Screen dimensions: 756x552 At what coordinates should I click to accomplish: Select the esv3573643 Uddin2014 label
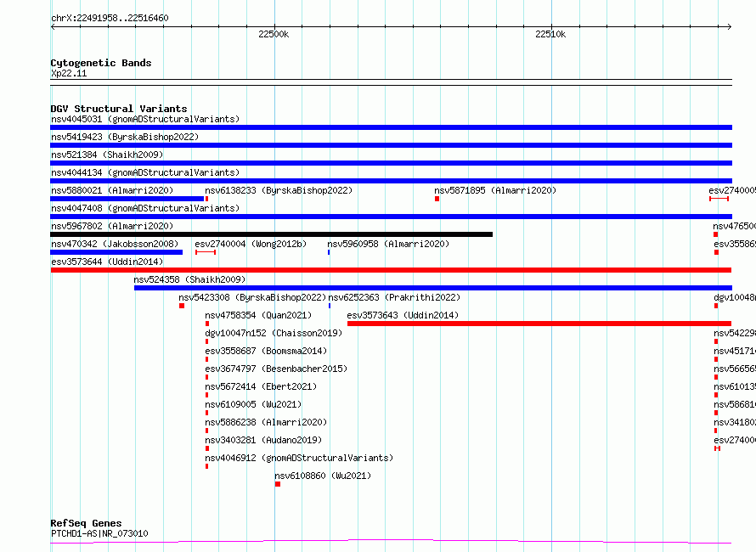[403, 315]
